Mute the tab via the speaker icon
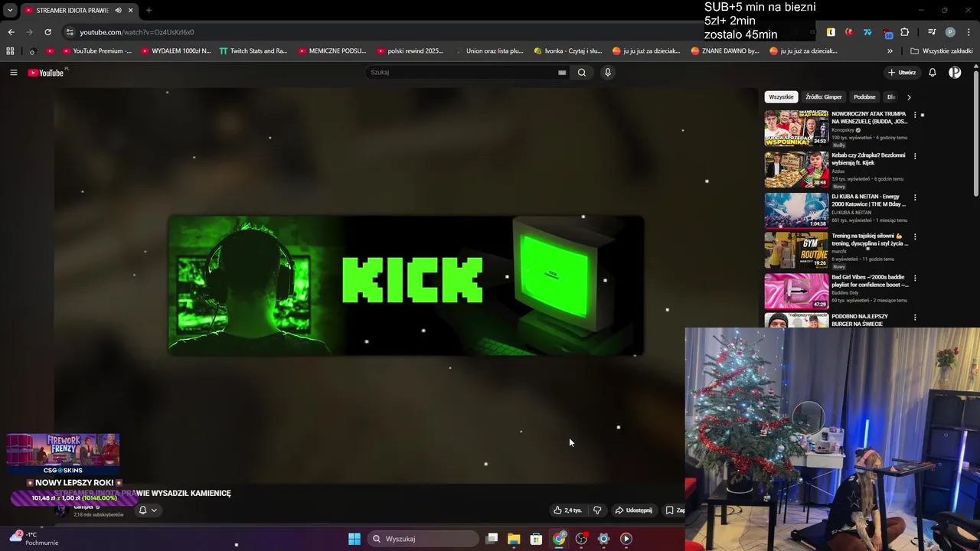980x551 pixels. [118, 11]
